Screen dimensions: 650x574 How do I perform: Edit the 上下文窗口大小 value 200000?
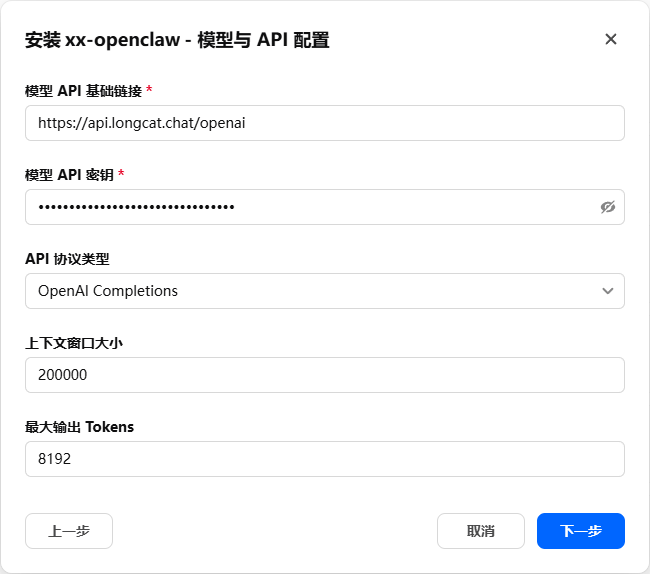[x=325, y=375]
